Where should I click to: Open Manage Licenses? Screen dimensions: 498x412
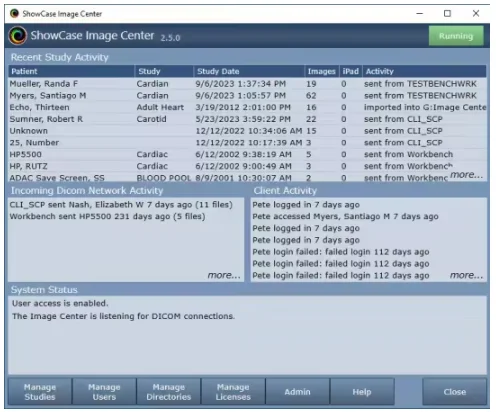(233, 392)
